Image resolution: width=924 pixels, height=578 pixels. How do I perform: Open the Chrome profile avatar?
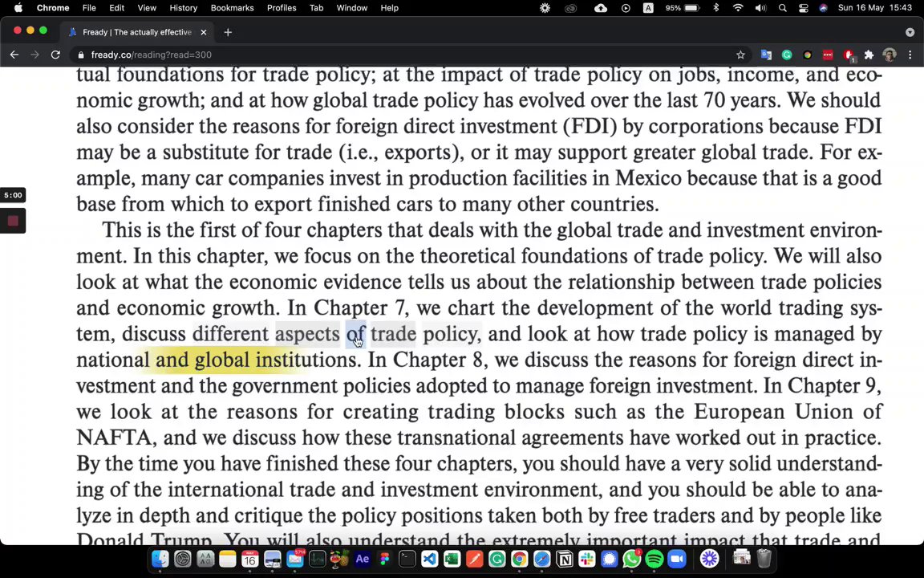[x=890, y=55]
